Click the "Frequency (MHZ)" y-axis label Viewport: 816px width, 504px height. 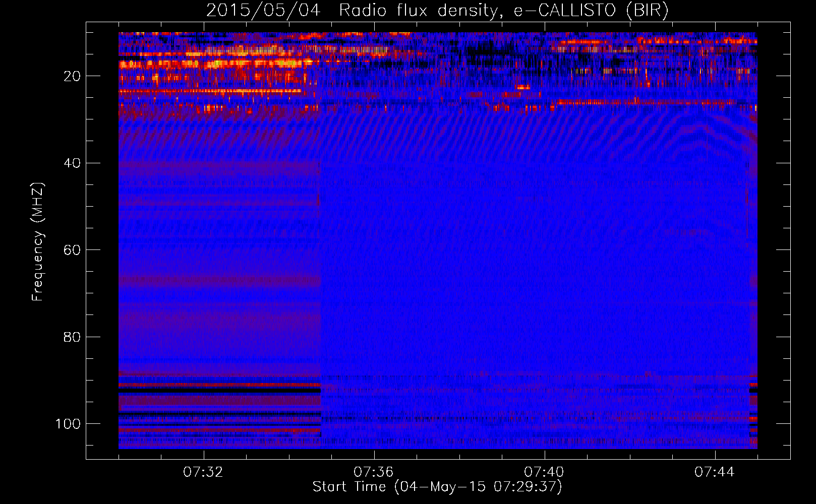tap(38, 241)
